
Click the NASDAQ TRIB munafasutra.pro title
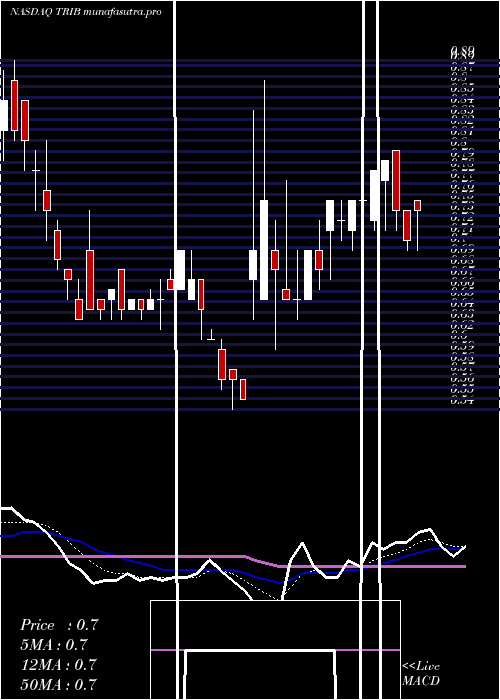85,12
